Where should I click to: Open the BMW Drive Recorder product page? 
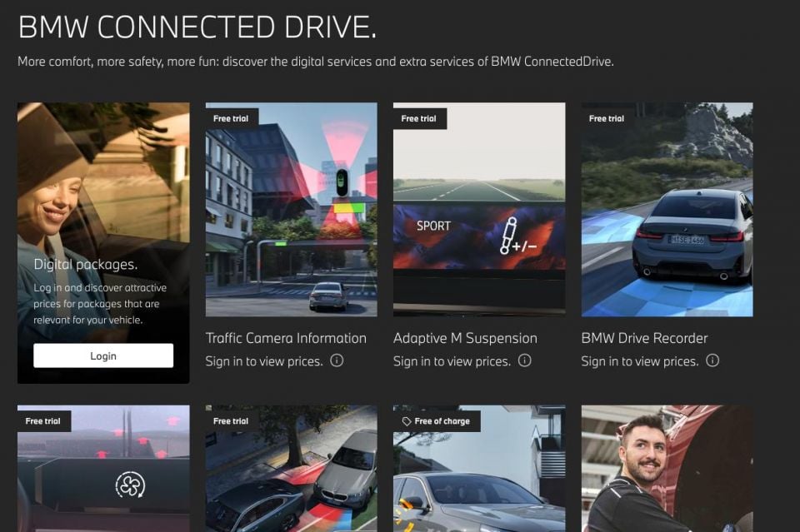click(x=643, y=338)
